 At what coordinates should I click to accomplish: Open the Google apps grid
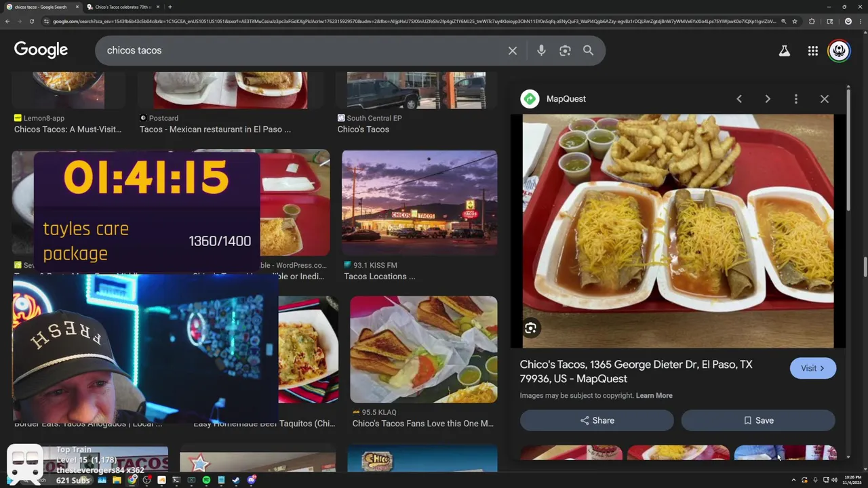pos(812,51)
